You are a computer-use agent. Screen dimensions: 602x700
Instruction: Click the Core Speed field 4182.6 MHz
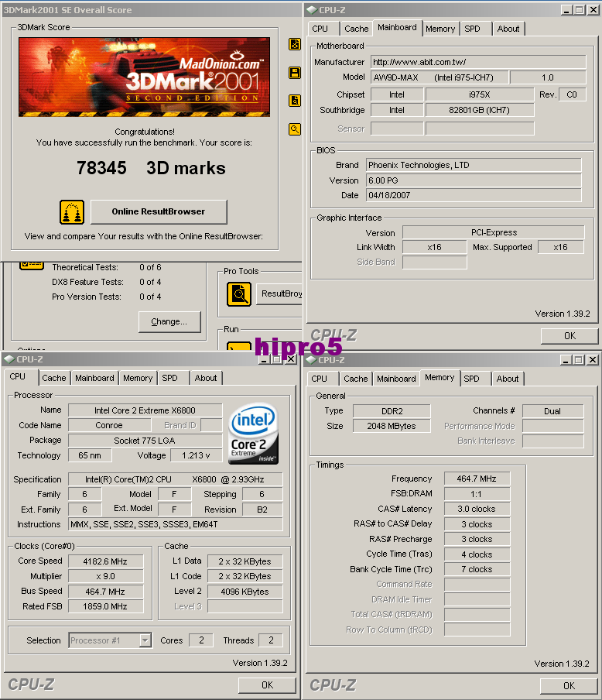pyautogui.click(x=105, y=561)
